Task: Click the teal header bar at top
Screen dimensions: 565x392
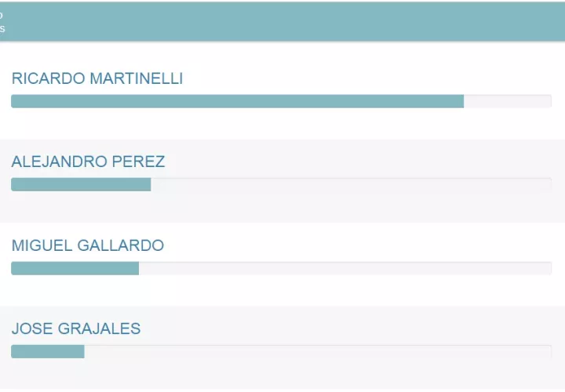Action: click(x=282, y=21)
